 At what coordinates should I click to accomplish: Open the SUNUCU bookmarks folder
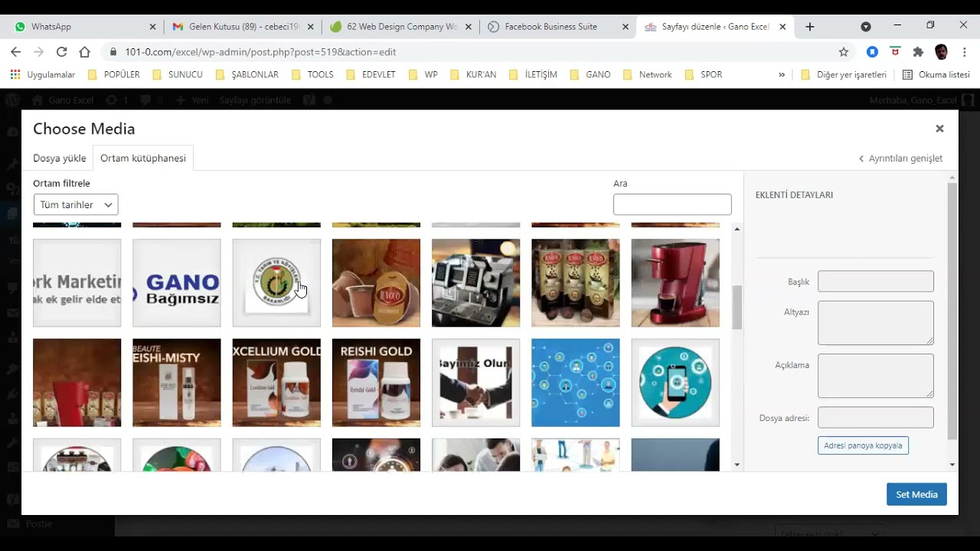(178, 75)
